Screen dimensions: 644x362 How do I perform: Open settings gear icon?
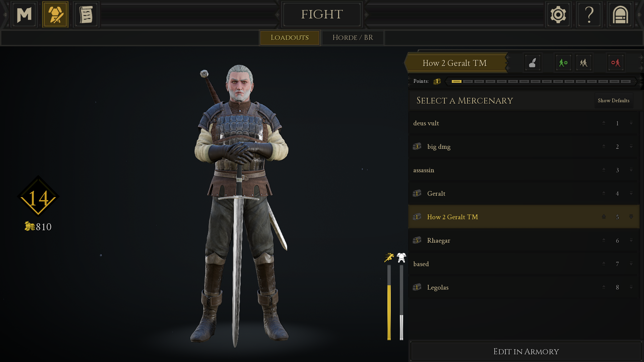[558, 15]
